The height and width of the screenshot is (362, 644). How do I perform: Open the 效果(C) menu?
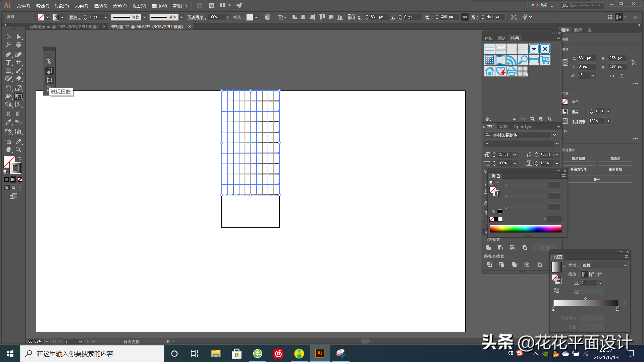pyautogui.click(x=120, y=6)
